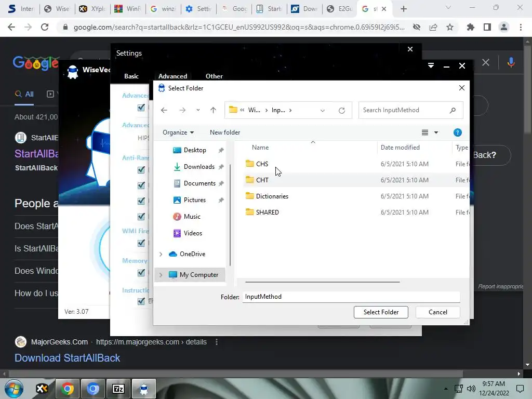The image size is (532, 399).
Task: Select Pictures in navigation pane
Action: click(194, 200)
